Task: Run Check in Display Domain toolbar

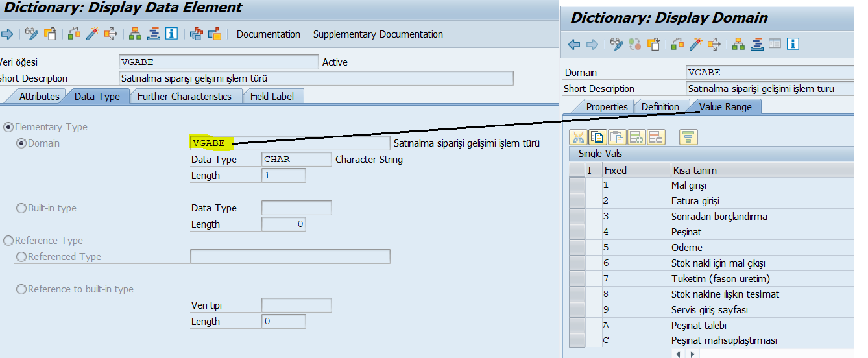Action: (x=677, y=45)
